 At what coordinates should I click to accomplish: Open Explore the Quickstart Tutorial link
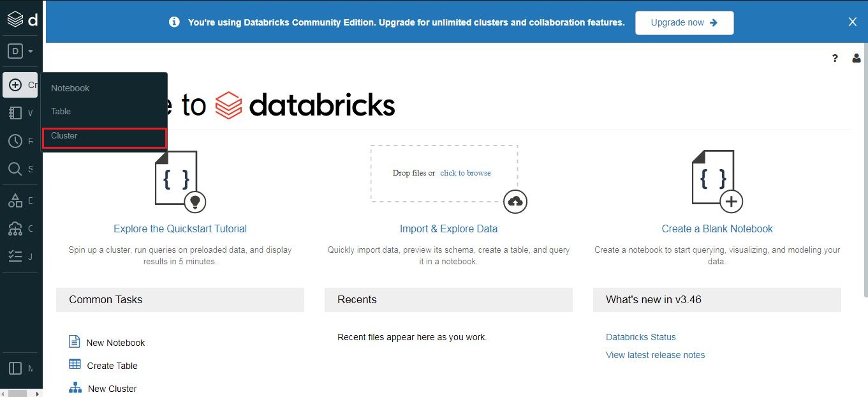pyautogui.click(x=180, y=228)
